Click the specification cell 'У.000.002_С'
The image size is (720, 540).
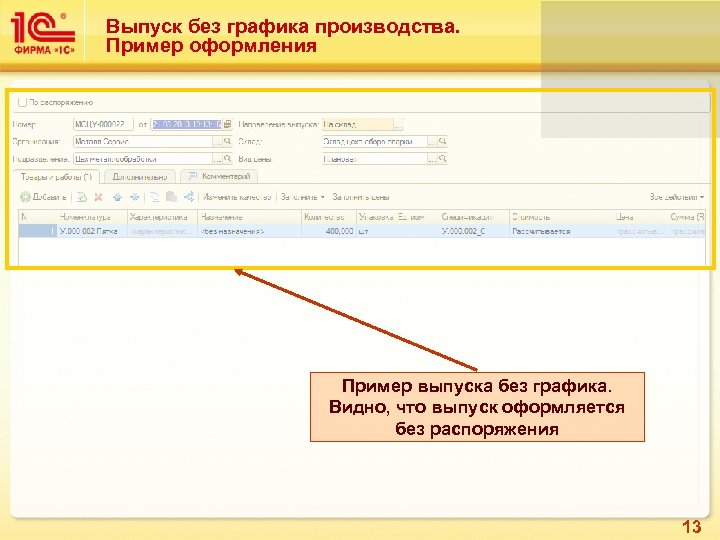point(474,231)
